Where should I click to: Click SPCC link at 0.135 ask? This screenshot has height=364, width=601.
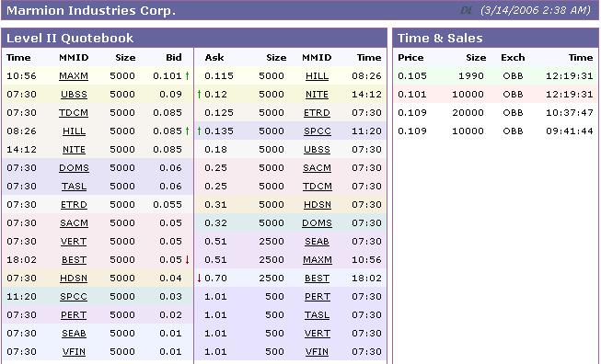pyautogui.click(x=318, y=131)
